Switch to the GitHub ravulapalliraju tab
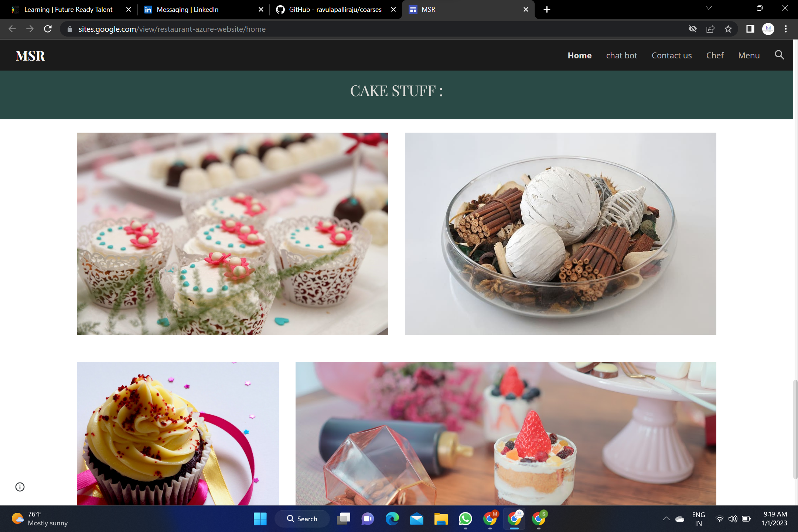798x532 pixels. click(335, 10)
